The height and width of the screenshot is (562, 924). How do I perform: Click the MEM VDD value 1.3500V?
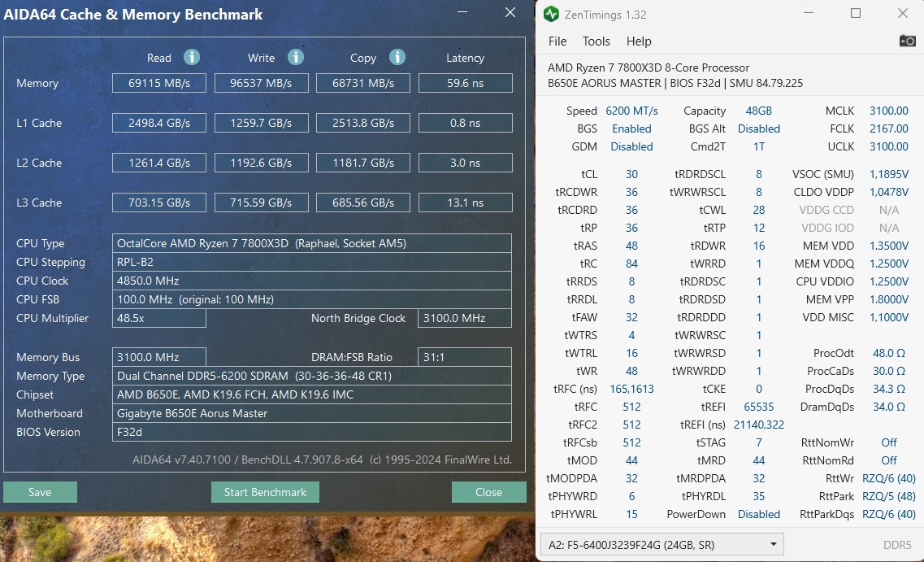pos(888,246)
